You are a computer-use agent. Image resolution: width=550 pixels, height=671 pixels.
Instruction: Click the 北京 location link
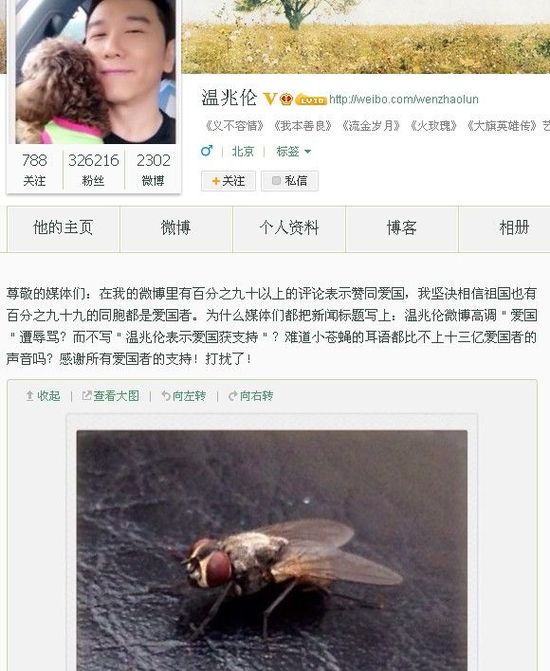[243, 151]
